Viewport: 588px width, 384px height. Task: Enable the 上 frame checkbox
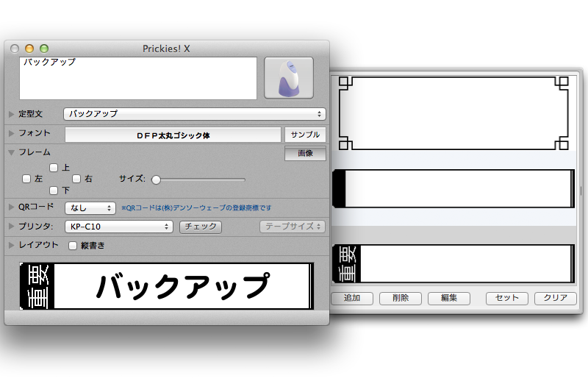click(x=54, y=168)
